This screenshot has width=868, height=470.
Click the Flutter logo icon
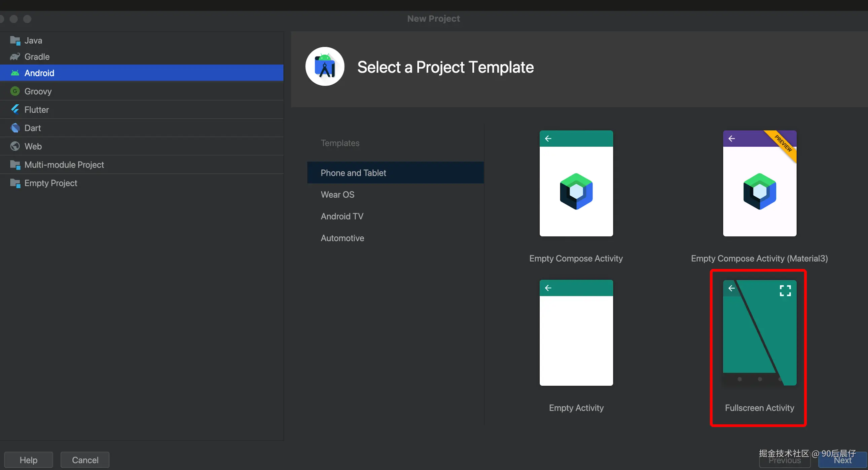(15, 109)
